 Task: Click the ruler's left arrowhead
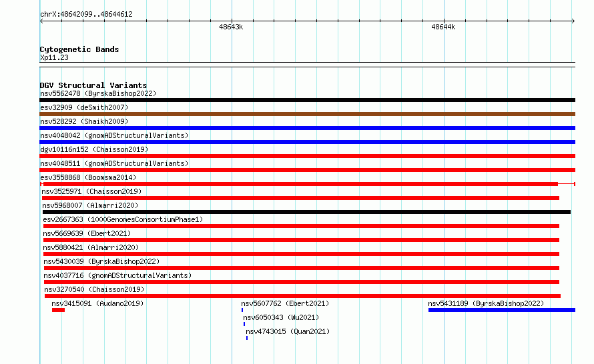click(x=41, y=21)
